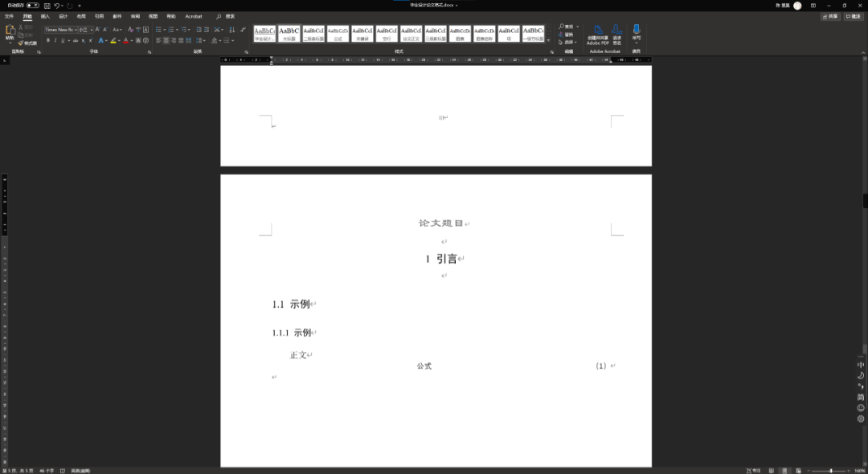Open the multilevel list icon
Image resolution: width=868 pixels, height=474 pixels.
click(182, 29)
